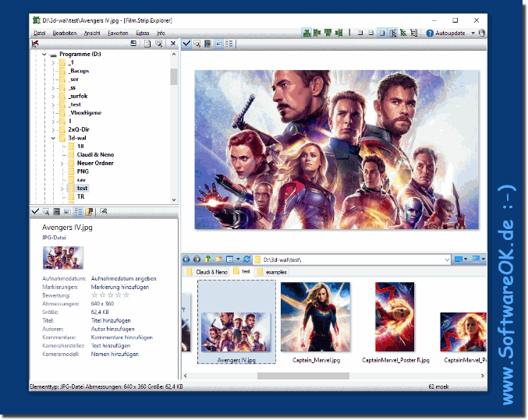The width and height of the screenshot is (528, 420).
Task: Click the open folder icon in file toolbar
Action: click(218, 259)
